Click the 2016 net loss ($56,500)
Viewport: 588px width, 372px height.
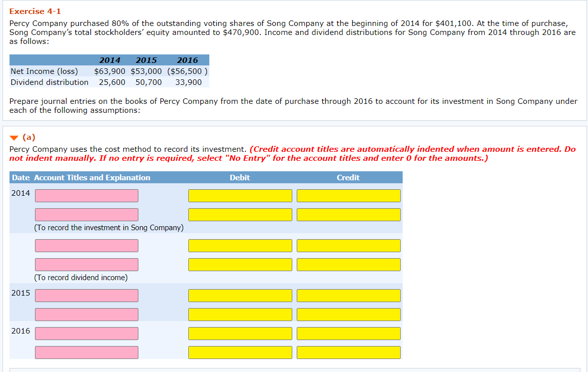(187, 71)
